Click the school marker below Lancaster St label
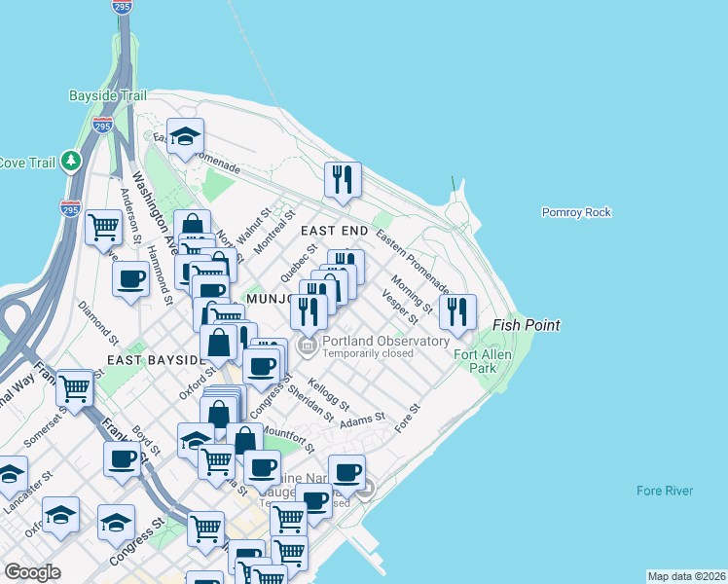This screenshot has width=728, height=584. (x=60, y=517)
